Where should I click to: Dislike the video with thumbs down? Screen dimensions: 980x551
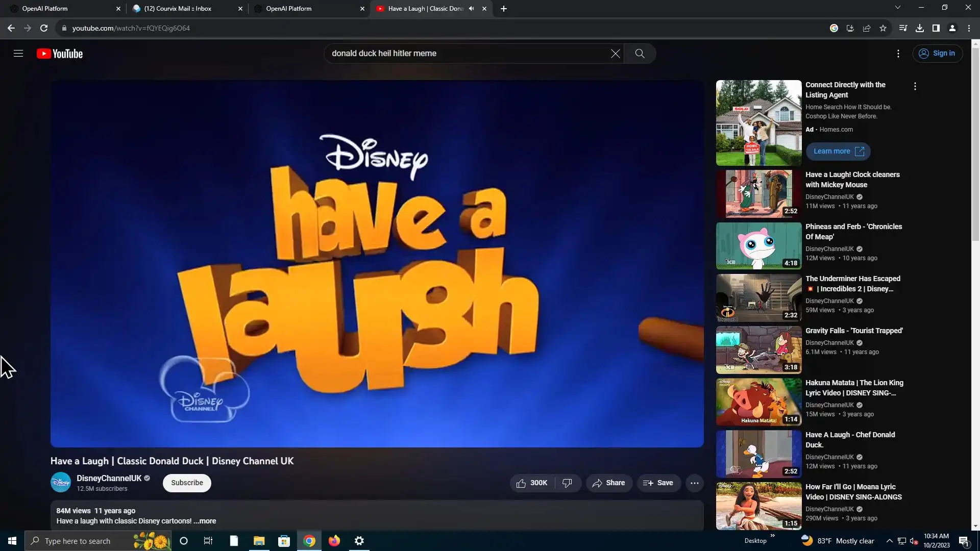(x=567, y=483)
